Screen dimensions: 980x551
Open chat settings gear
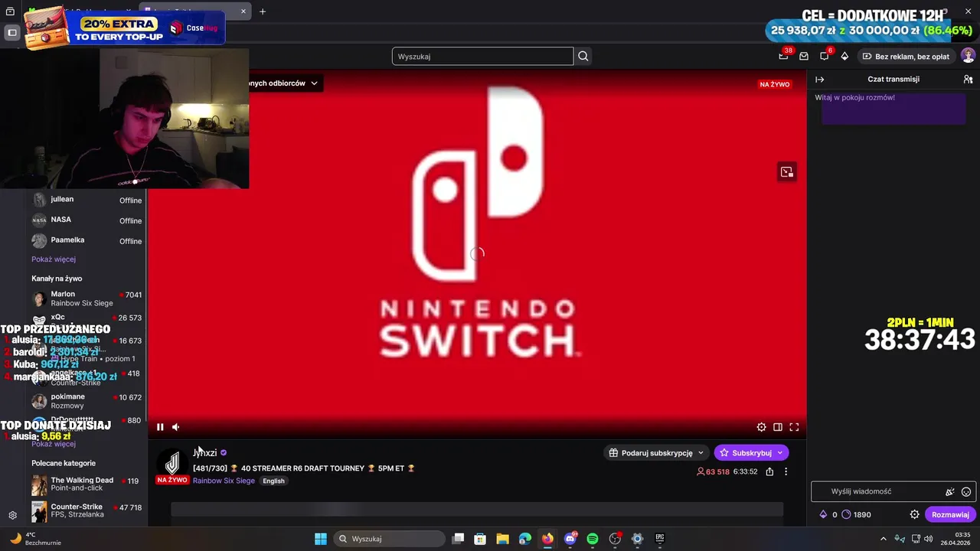point(914,514)
